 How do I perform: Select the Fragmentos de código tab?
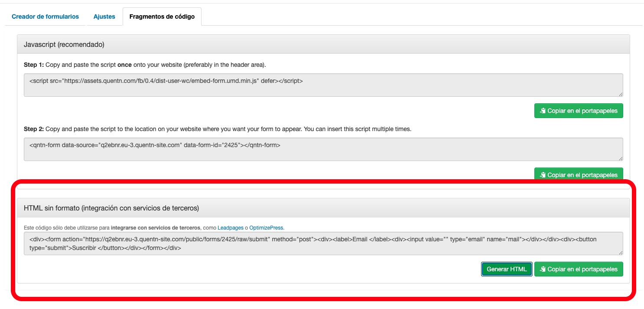pyautogui.click(x=162, y=16)
